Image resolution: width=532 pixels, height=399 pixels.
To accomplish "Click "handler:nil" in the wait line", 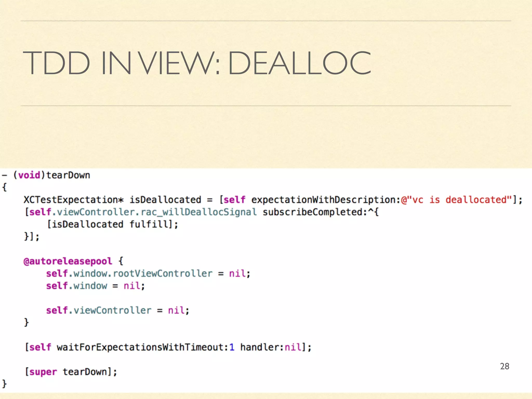I will click(x=271, y=347).
